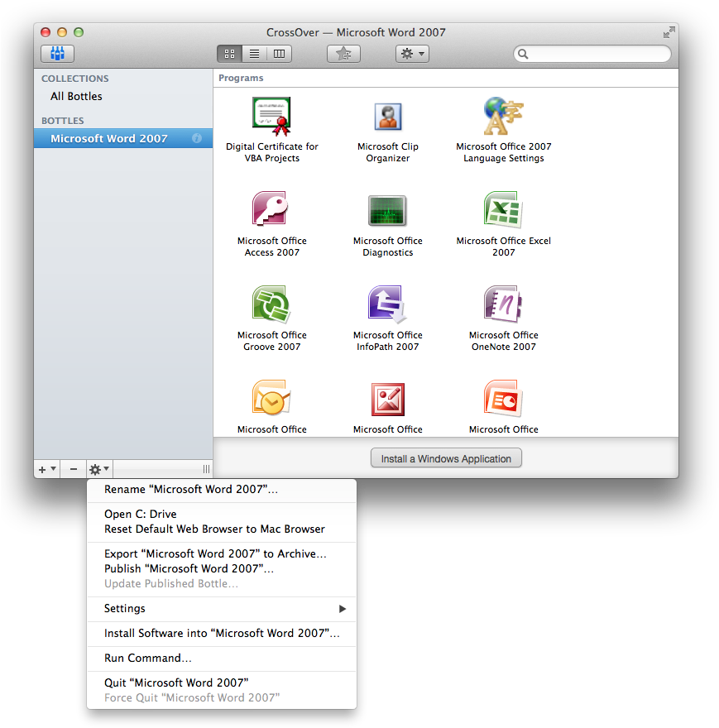This screenshot has width=719, height=728.
Task: Choose Install Software into "Microsoft Word 2007"…
Action: pos(222,634)
